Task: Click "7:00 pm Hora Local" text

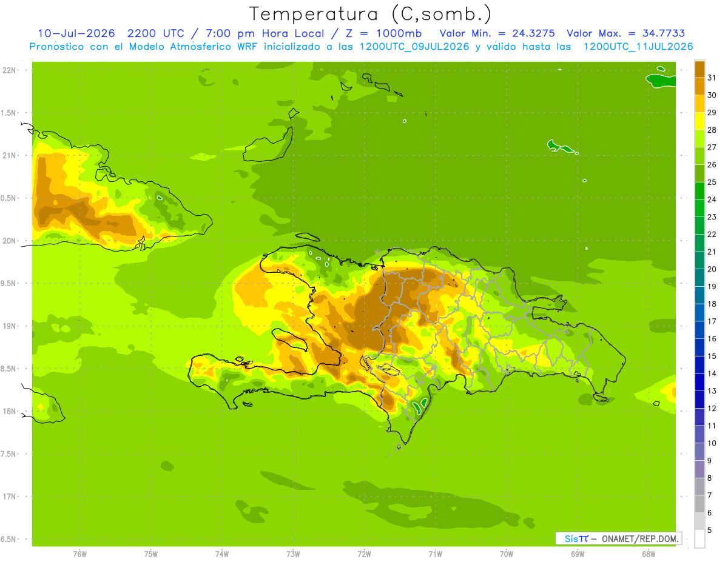Action: click(263, 33)
